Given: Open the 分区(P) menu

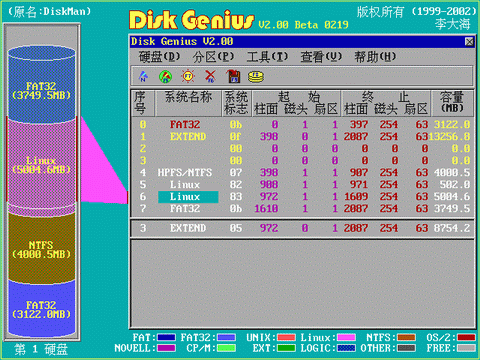Looking at the screenshot, I should (x=213, y=57).
